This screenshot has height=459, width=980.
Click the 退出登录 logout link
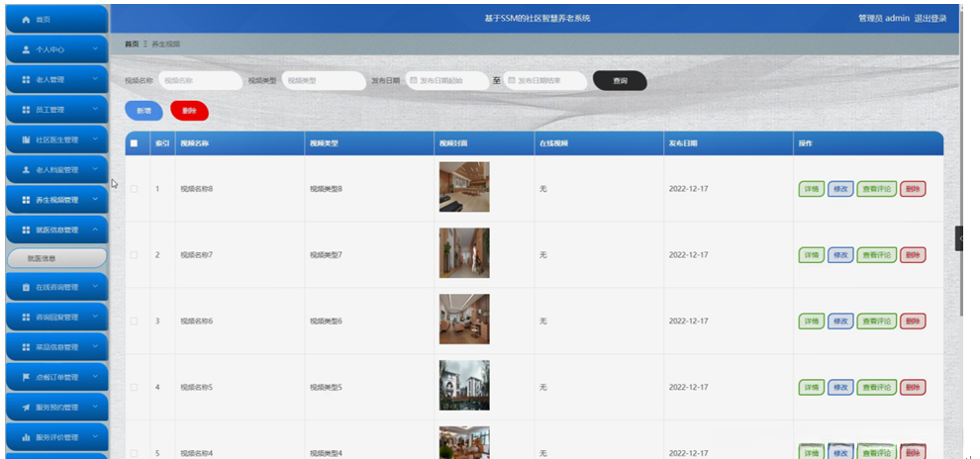(931, 19)
